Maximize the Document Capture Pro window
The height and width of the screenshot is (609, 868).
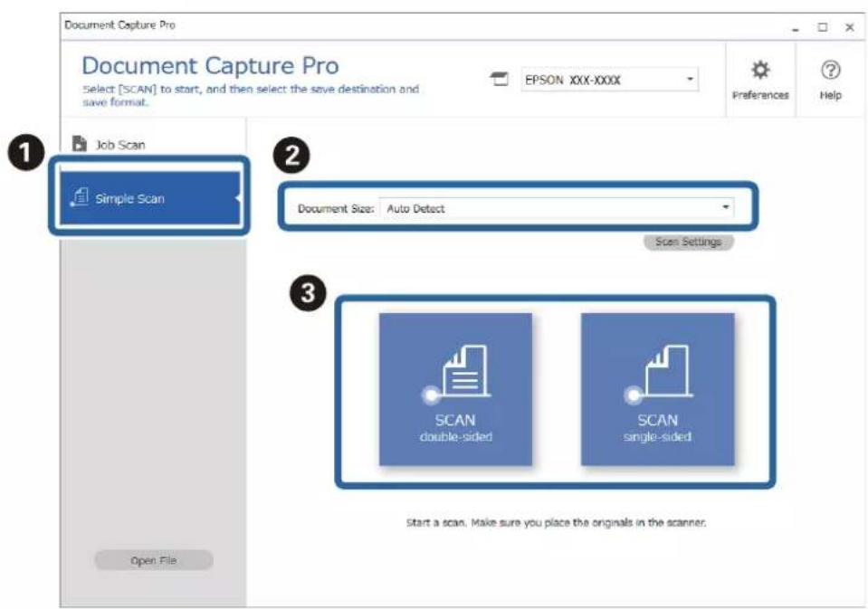(823, 27)
